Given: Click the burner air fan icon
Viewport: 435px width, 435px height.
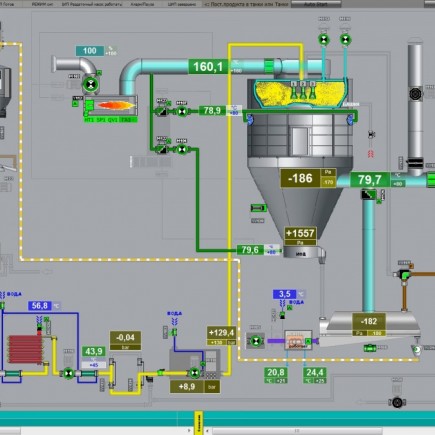Looking at the screenshot, I should coord(90,84).
